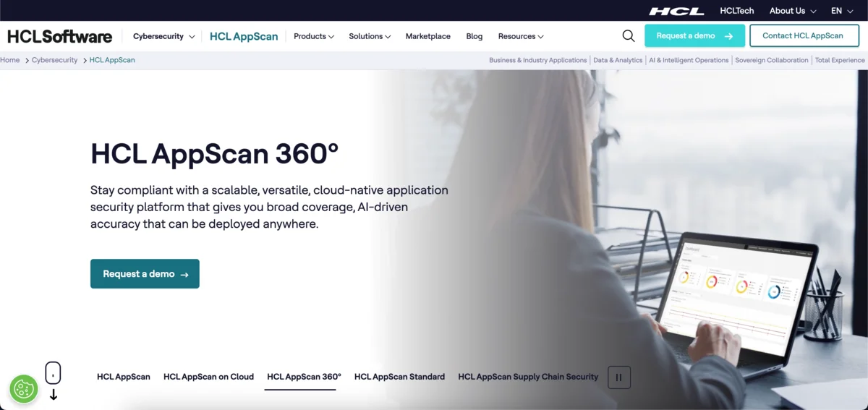Image resolution: width=868 pixels, height=410 pixels.
Task: Open AI & Intelligent Operations link
Action: 689,60
